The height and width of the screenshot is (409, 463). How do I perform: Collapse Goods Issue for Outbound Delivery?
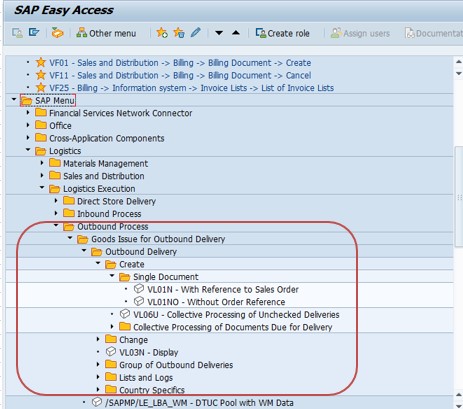tap(70, 238)
